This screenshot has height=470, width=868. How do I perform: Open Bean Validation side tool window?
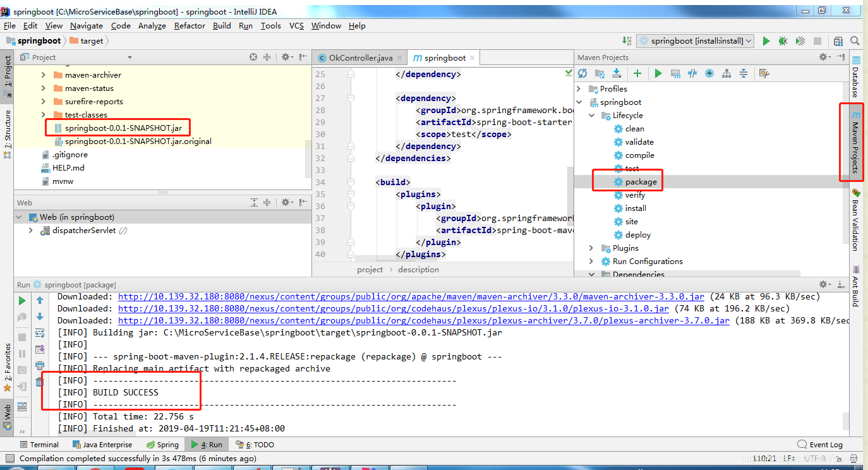point(856,220)
